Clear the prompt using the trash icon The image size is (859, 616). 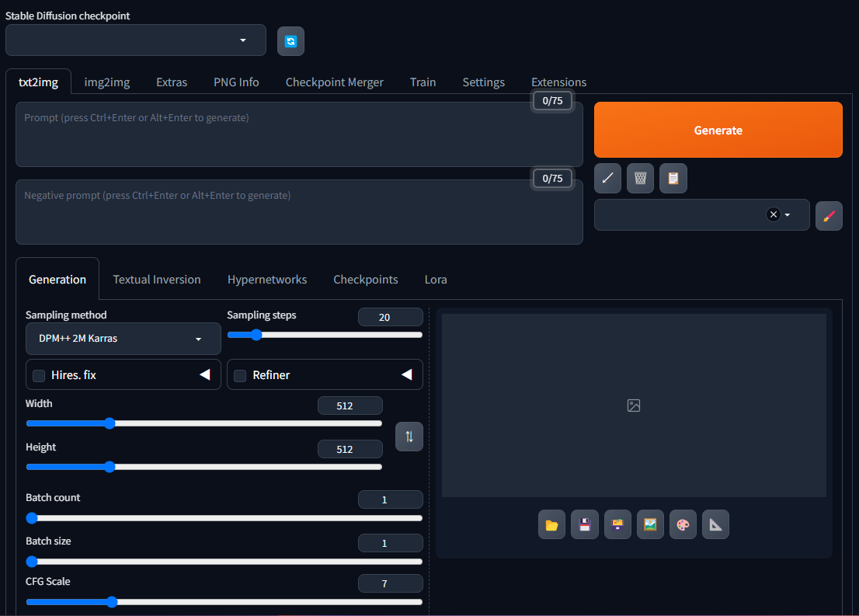(640, 178)
